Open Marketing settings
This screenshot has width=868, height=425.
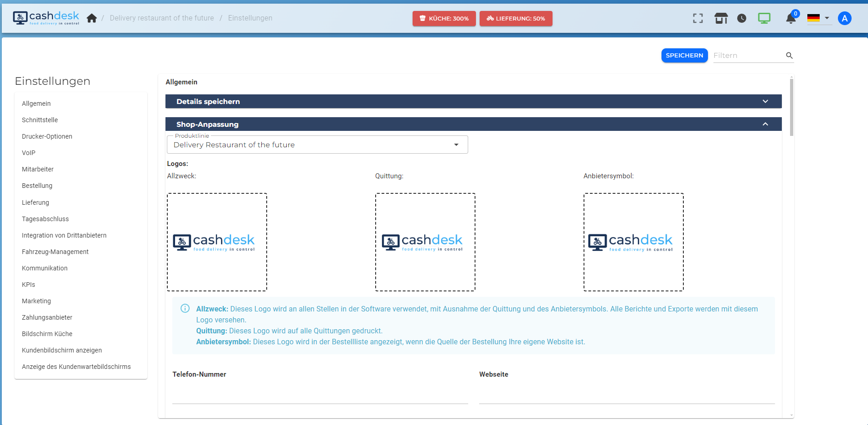[x=36, y=301]
